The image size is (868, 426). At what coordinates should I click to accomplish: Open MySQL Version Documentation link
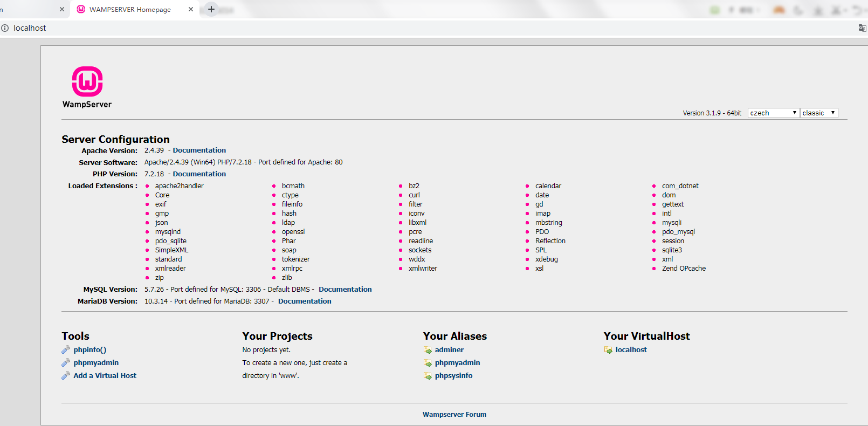345,290
